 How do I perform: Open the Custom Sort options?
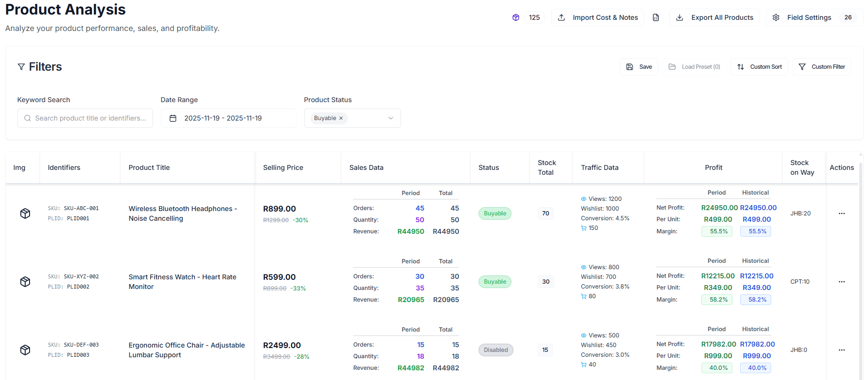click(x=759, y=67)
